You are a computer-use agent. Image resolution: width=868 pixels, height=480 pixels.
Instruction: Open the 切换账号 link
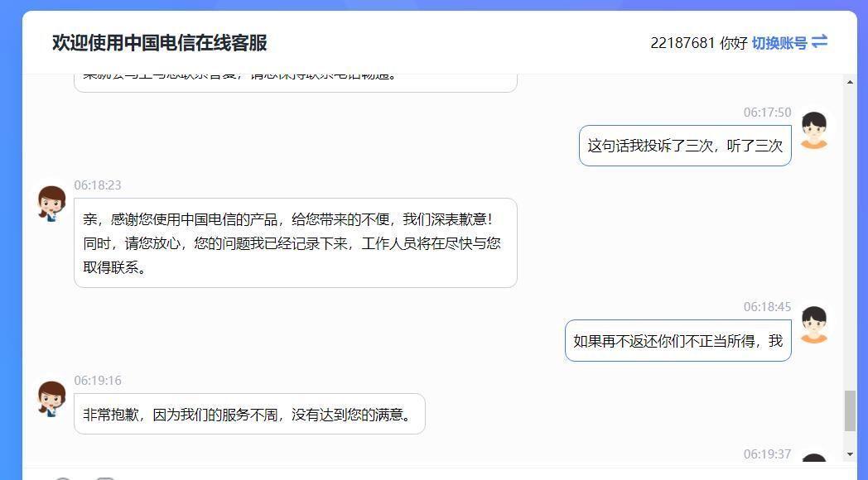tap(779, 42)
